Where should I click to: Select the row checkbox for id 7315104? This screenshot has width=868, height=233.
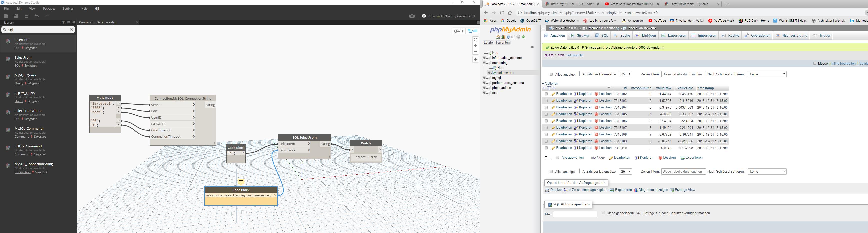coord(546,108)
